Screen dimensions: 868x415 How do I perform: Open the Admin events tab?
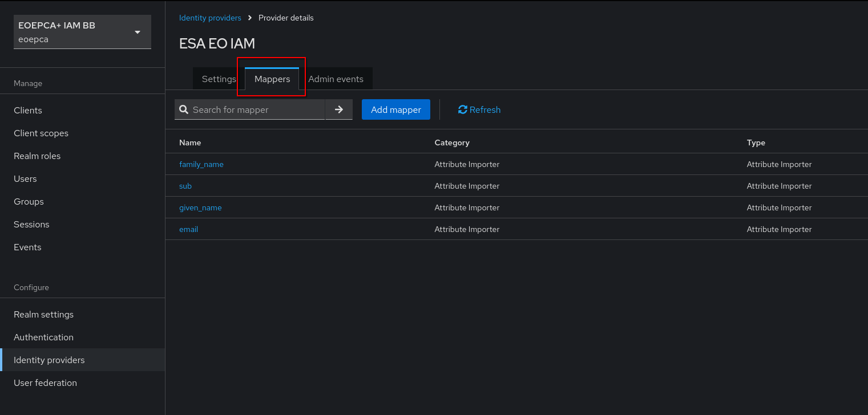tap(336, 79)
